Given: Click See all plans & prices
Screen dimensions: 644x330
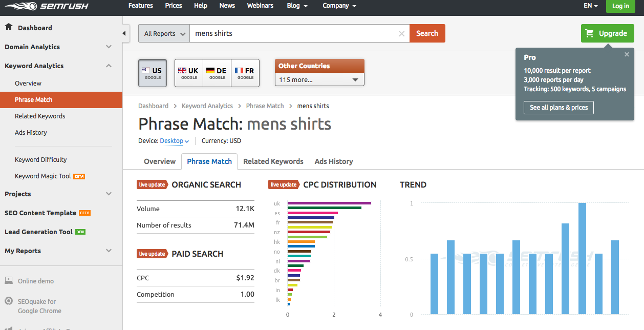Looking at the screenshot, I should pos(559,108).
